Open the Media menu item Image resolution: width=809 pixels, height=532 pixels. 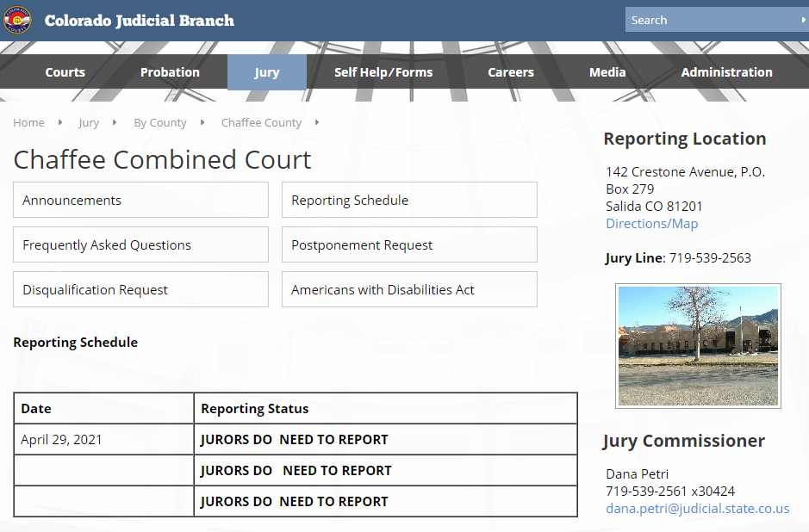[607, 72]
